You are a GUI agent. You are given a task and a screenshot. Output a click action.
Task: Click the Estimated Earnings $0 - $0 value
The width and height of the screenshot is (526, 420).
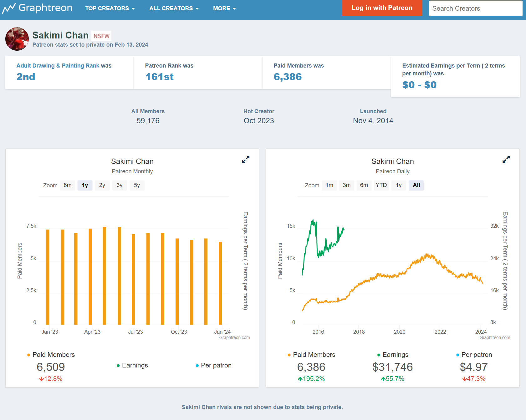tap(419, 85)
